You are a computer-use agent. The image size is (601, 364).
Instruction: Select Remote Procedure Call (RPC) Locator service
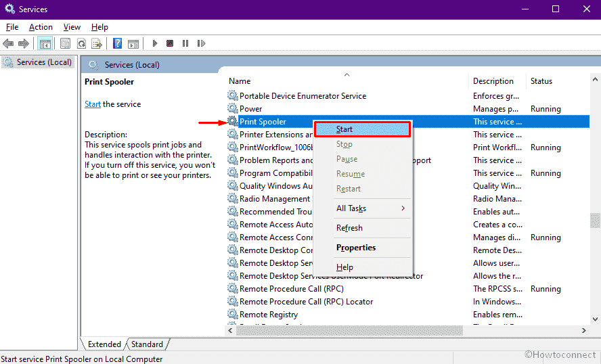click(x=306, y=302)
